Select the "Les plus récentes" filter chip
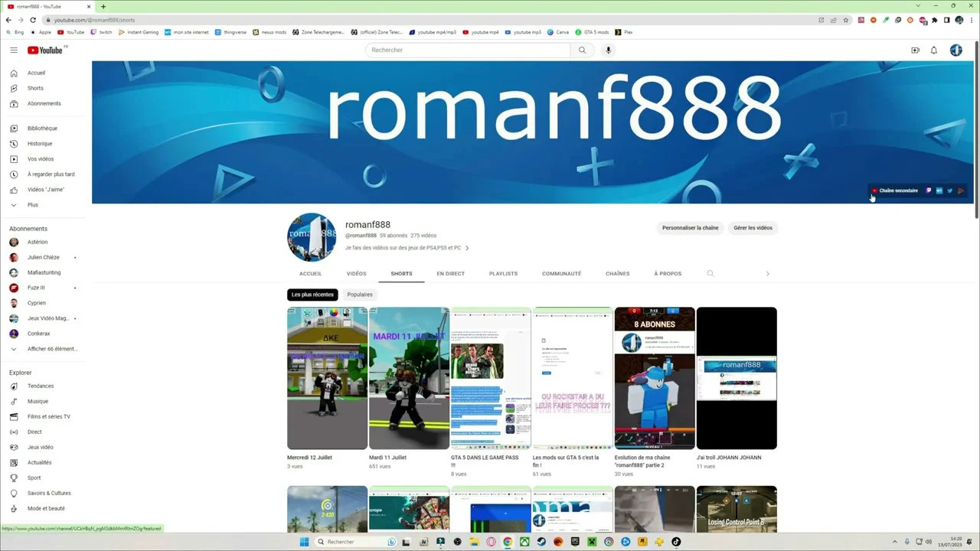980x551 pixels. point(312,295)
